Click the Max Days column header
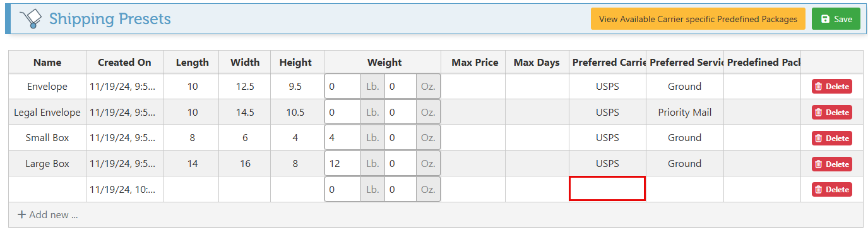Image resolution: width=868 pixels, height=234 pixels. tap(537, 62)
